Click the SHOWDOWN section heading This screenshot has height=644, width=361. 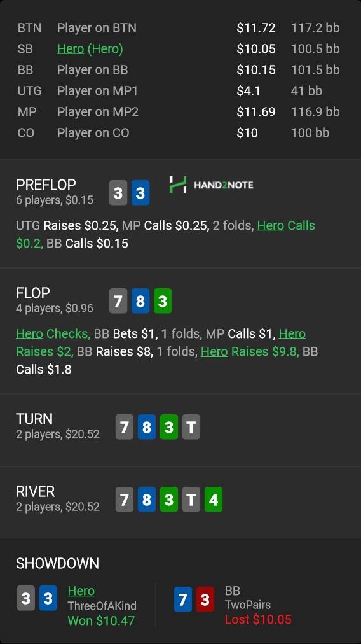pos(57,564)
